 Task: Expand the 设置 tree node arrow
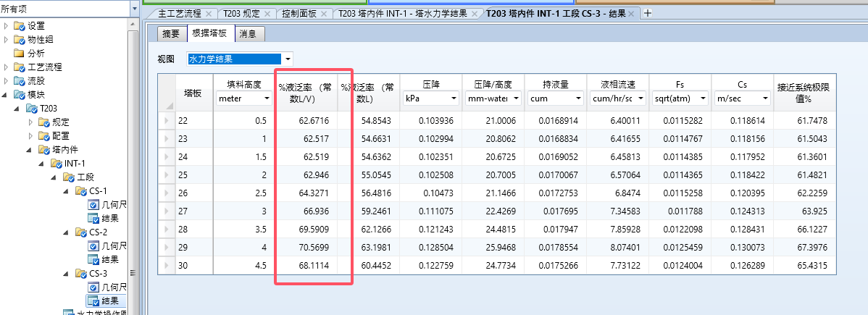pyautogui.click(x=6, y=26)
